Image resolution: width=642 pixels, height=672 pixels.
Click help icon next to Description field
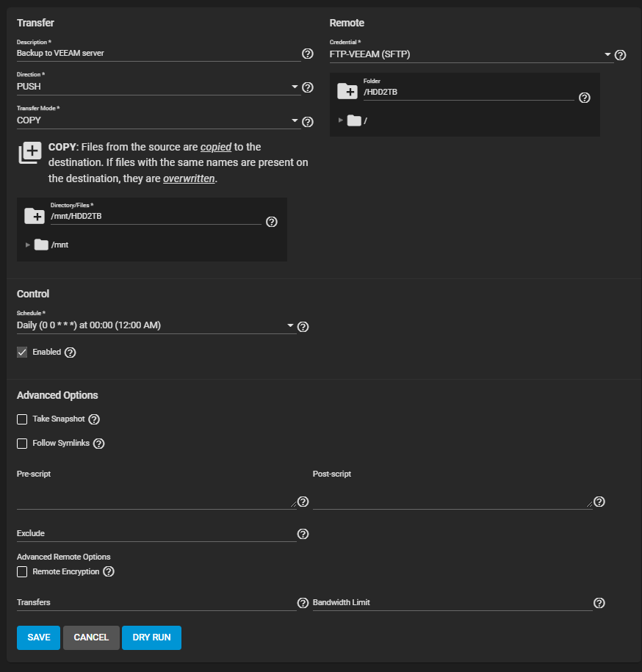308,54
